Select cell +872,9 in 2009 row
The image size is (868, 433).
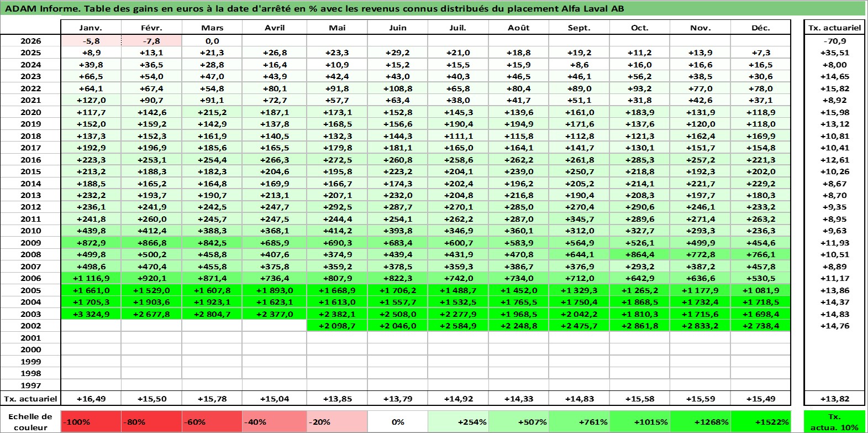(x=91, y=243)
